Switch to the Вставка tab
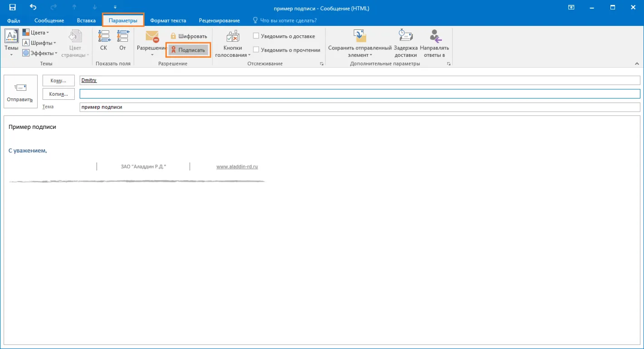The image size is (644, 349). pyautogui.click(x=86, y=20)
